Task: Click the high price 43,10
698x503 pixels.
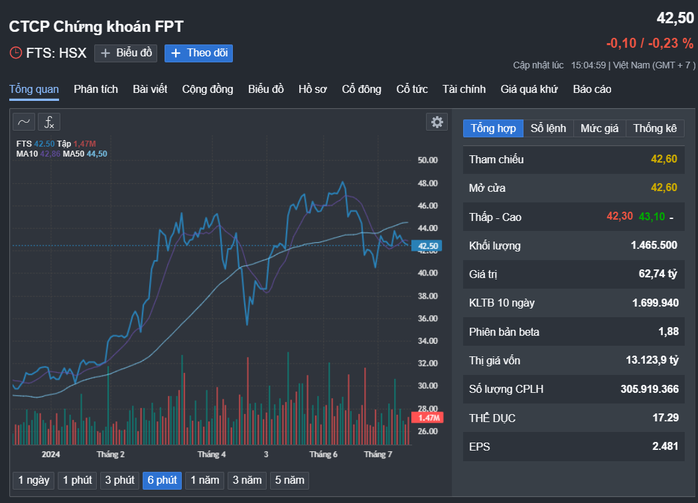Action: click(652, 217)
